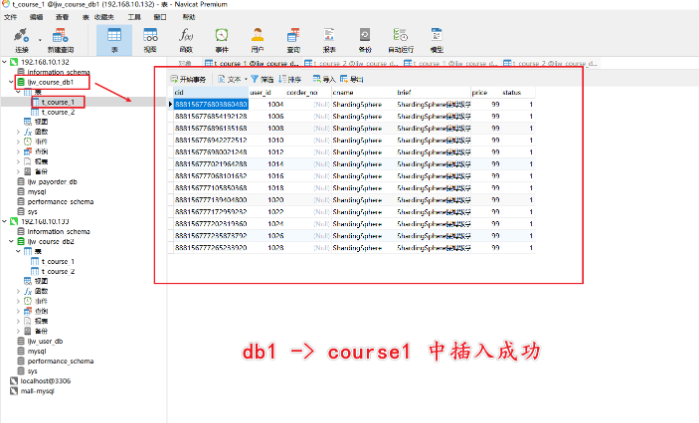699x423 pixels.
Task: Select the user_id cell 1028
Action: tap(267, 247)
